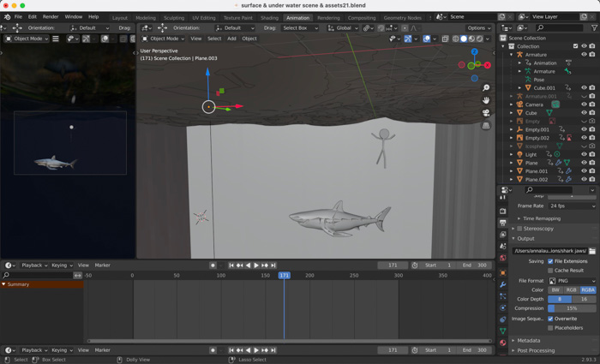
Task: Select RGB color mode button
Action: coord(572,290)
